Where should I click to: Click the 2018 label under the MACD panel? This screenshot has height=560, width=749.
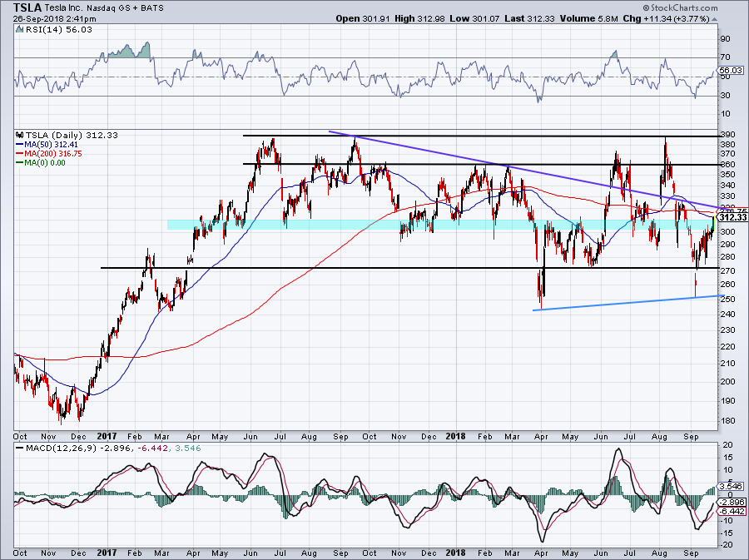(455, 553)
